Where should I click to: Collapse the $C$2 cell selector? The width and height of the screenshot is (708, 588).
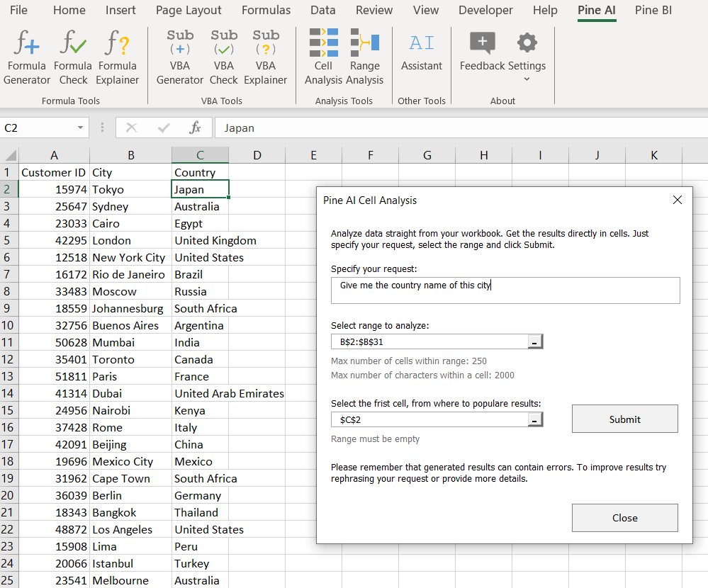[536, 419]
